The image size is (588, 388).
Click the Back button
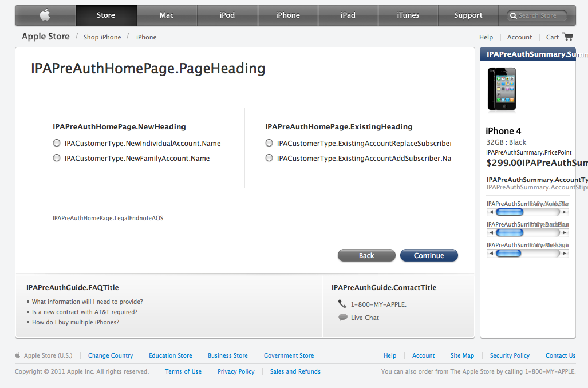(366, 255)
